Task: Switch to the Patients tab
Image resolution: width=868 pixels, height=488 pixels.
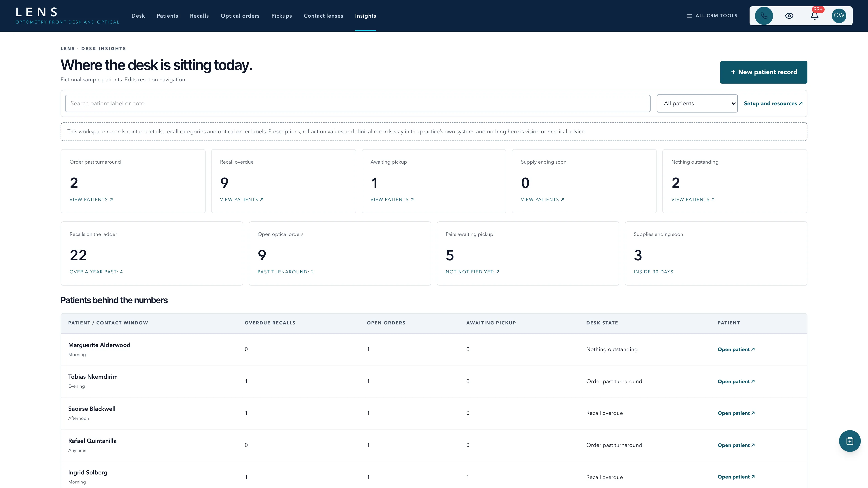Action: point(167,16)
